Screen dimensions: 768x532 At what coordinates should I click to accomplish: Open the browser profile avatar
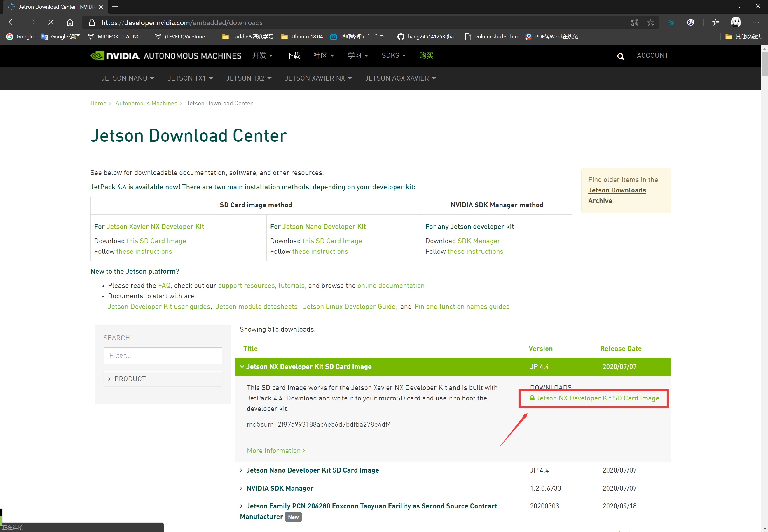click(x=735, y=22)
